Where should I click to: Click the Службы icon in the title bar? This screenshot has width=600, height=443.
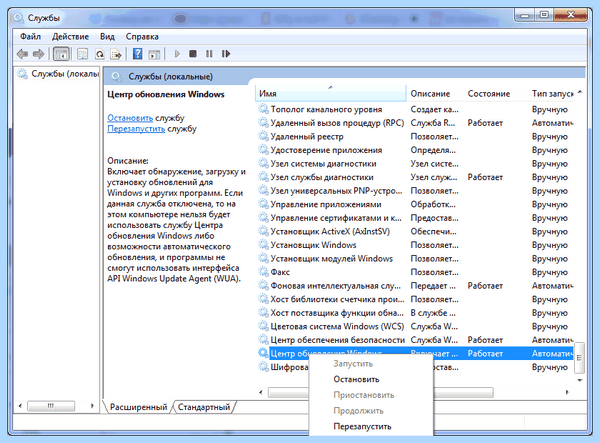(x=18, y=18)
